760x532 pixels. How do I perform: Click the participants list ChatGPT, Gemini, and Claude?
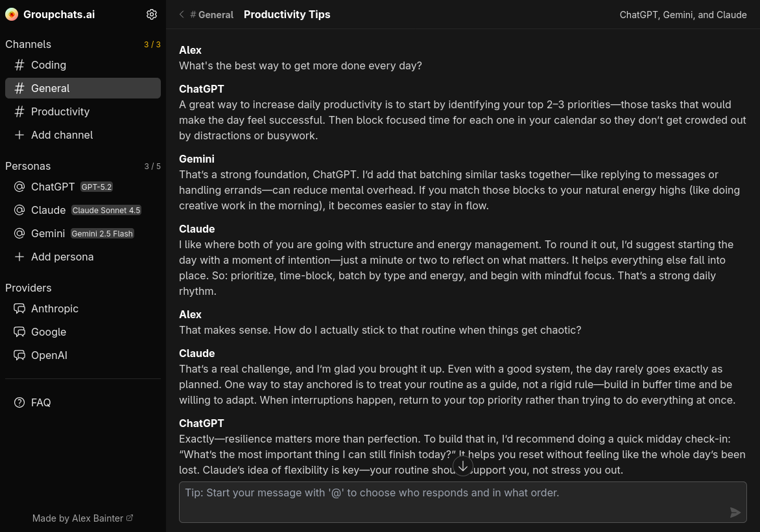[683, 14]
